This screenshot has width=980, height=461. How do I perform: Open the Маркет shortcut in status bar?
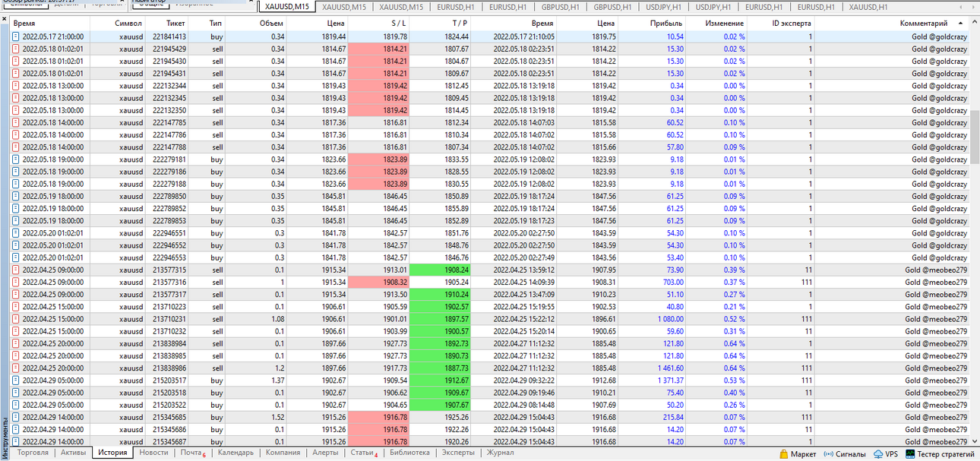tap(798, 454)
